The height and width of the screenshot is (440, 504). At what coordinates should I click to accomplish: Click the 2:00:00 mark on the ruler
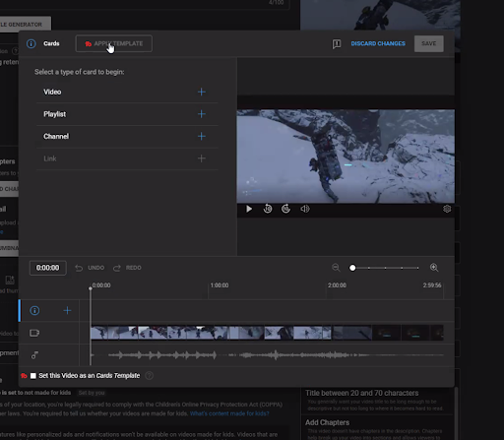point(337,285)
